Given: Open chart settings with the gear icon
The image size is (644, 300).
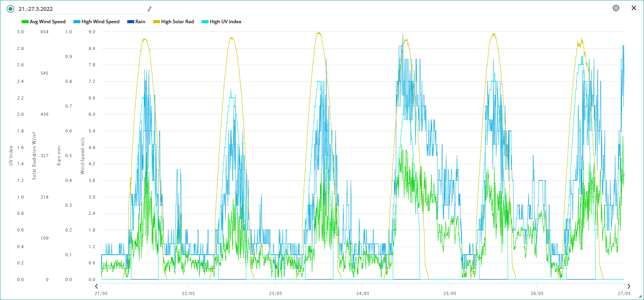Looking at the screenshot, I should (616, 8).
